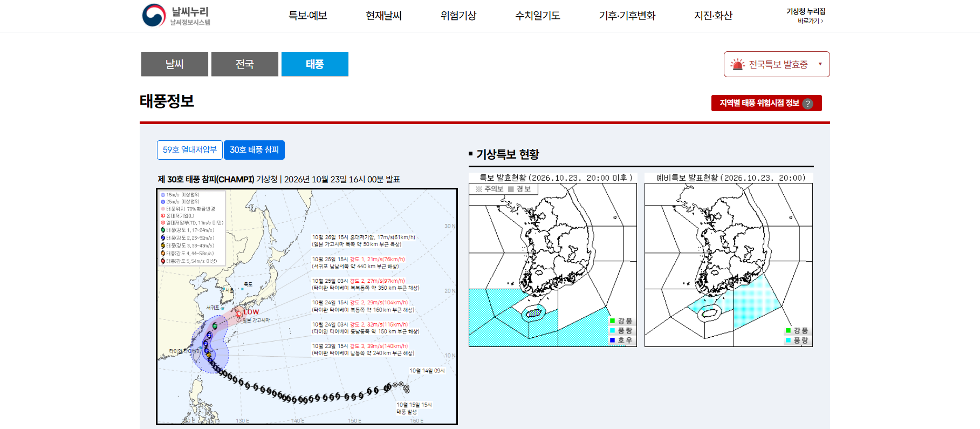
Task: Click the 15m/s 이상범위 legend circle
Action: coord(163,195)
